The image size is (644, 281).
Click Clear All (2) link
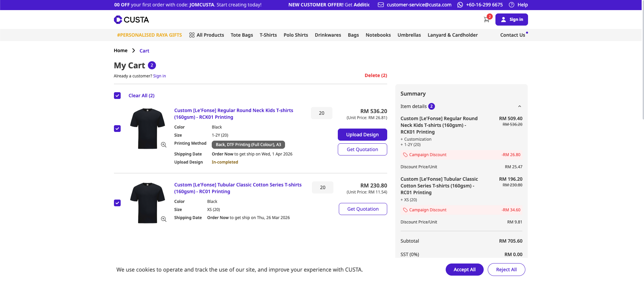[142, 96]
